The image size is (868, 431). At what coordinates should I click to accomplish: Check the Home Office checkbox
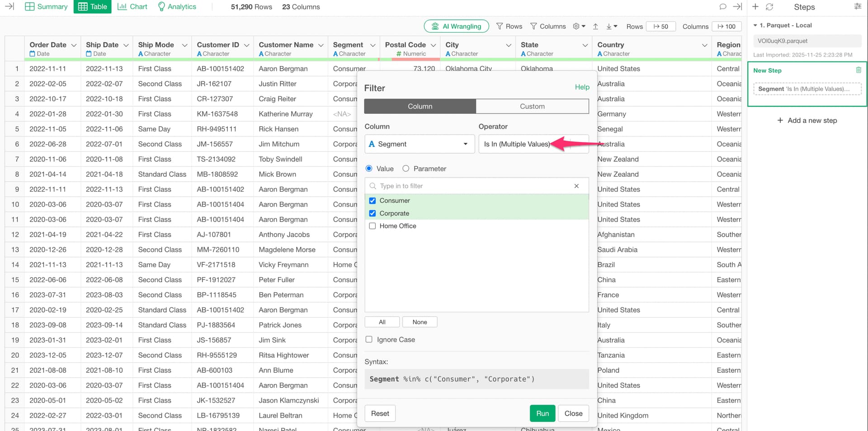click(x=373, y=226)
